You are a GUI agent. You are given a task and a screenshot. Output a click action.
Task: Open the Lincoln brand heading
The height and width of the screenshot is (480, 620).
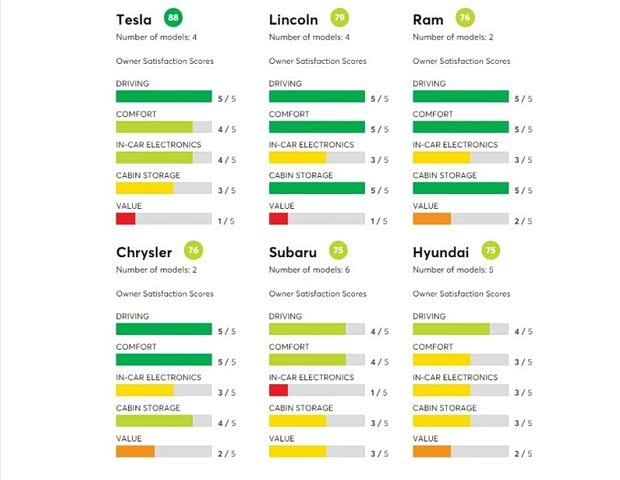[x=296, y=20]
